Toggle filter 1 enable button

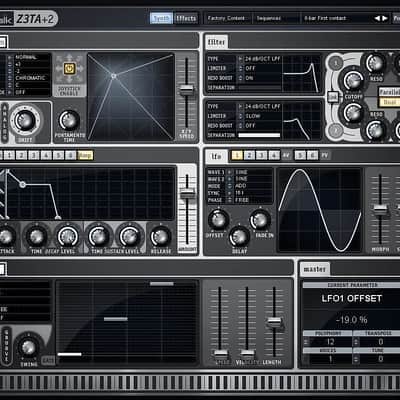[x=336, y=63]
